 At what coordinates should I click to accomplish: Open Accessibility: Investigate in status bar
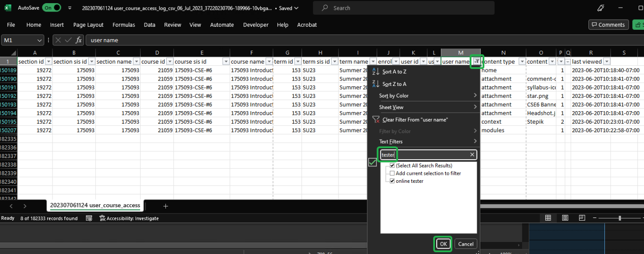pos(129,218)
